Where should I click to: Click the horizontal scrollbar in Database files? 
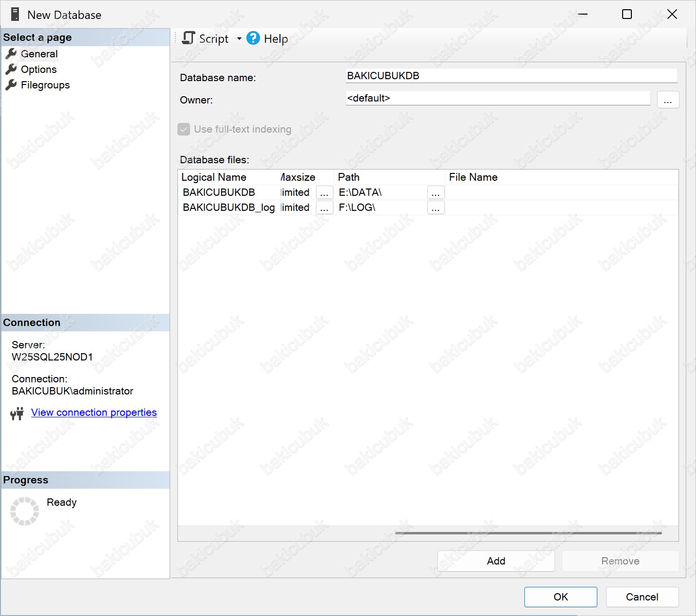pos(528,533)
